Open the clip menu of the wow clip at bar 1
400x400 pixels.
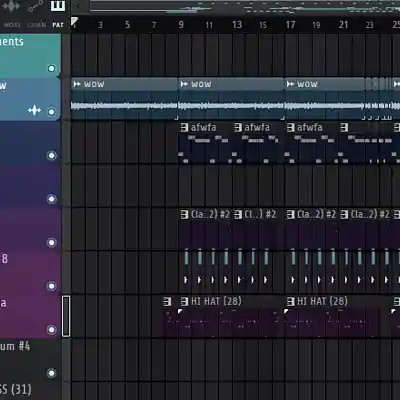coord(77,84)
